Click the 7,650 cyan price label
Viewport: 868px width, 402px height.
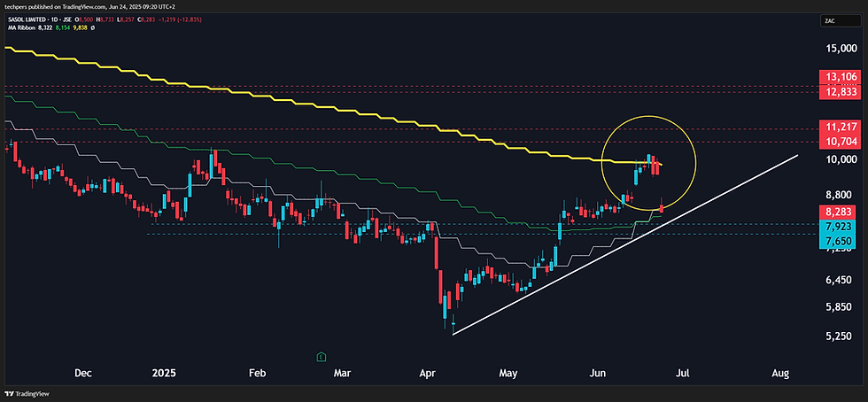point(839,241)
